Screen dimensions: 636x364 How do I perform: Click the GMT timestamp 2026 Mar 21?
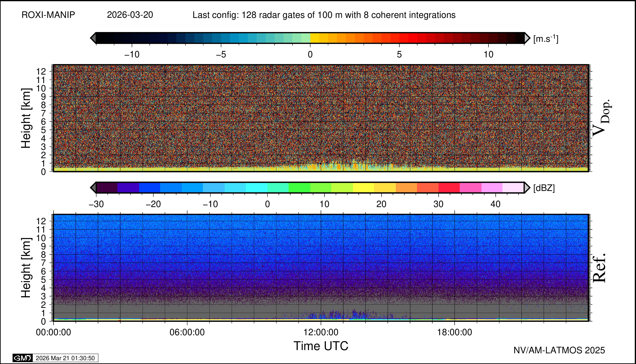point(65,358)
